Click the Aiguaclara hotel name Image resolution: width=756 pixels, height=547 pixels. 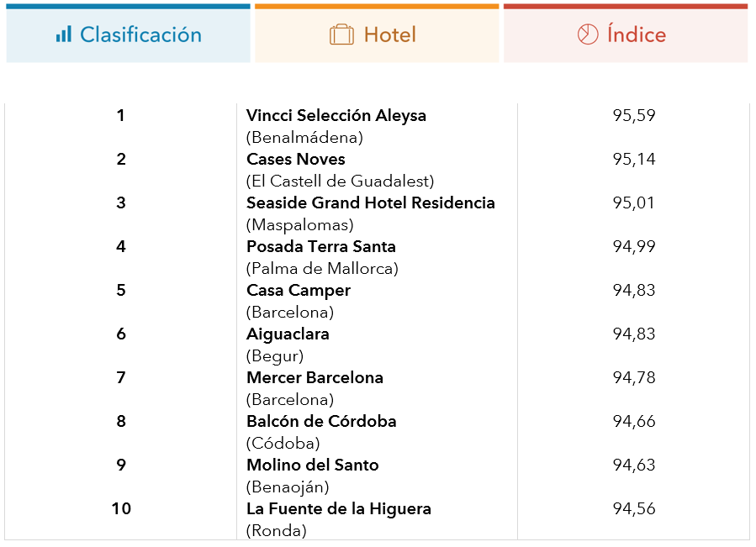click(x=288, y=334)
